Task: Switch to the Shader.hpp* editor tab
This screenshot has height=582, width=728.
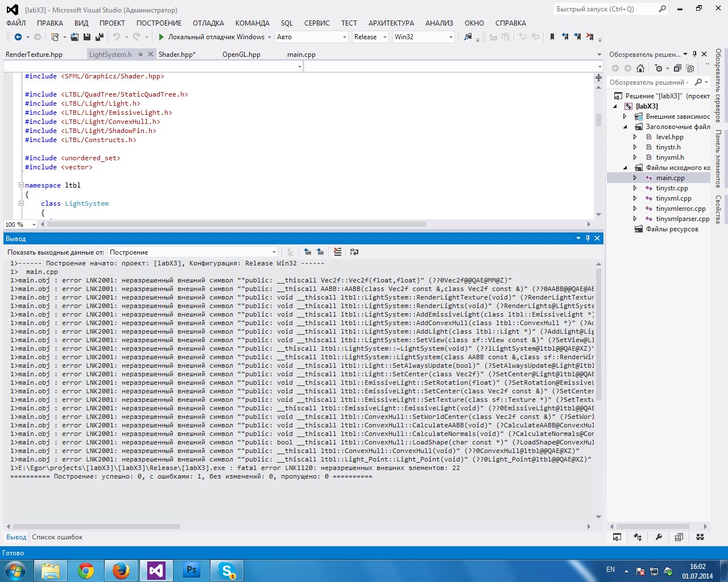Action: tap(177, 55)
